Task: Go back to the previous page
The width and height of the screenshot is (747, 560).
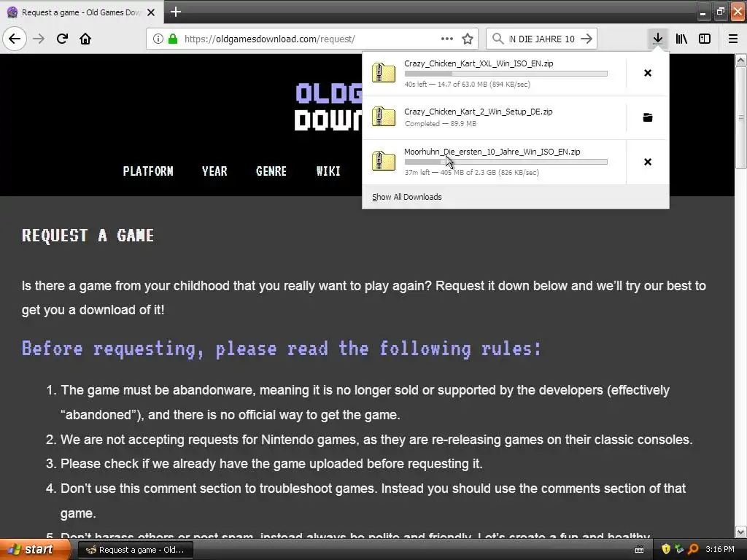Action: (15, 39)
